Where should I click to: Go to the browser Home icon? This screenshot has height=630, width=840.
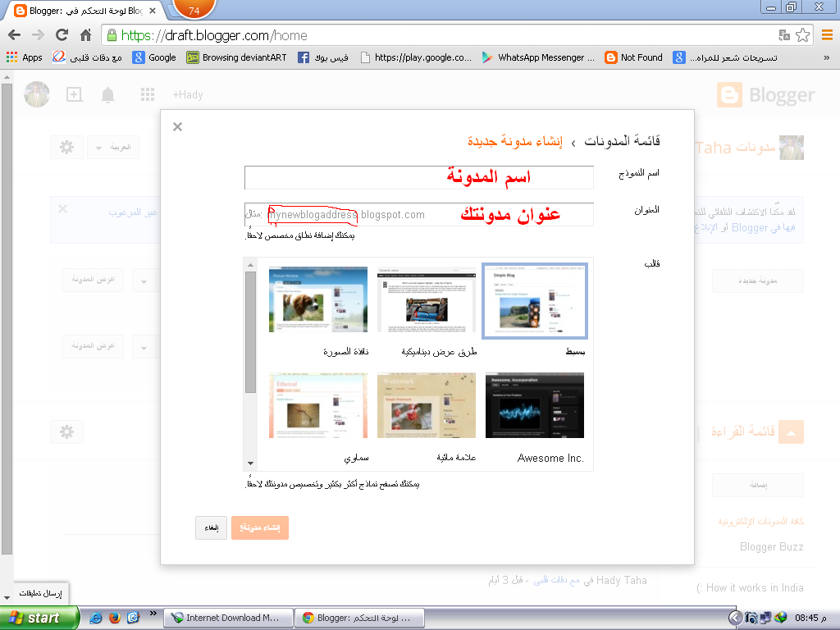coord(85,35)
